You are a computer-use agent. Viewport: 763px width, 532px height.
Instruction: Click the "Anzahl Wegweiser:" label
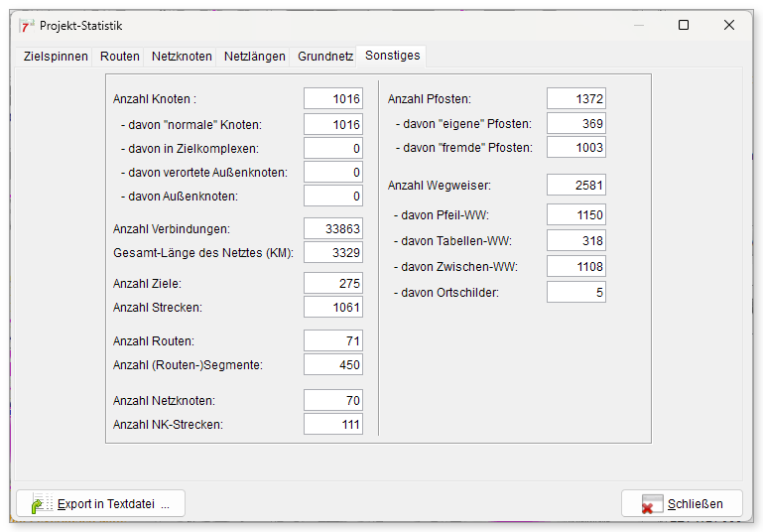point(440,186)
